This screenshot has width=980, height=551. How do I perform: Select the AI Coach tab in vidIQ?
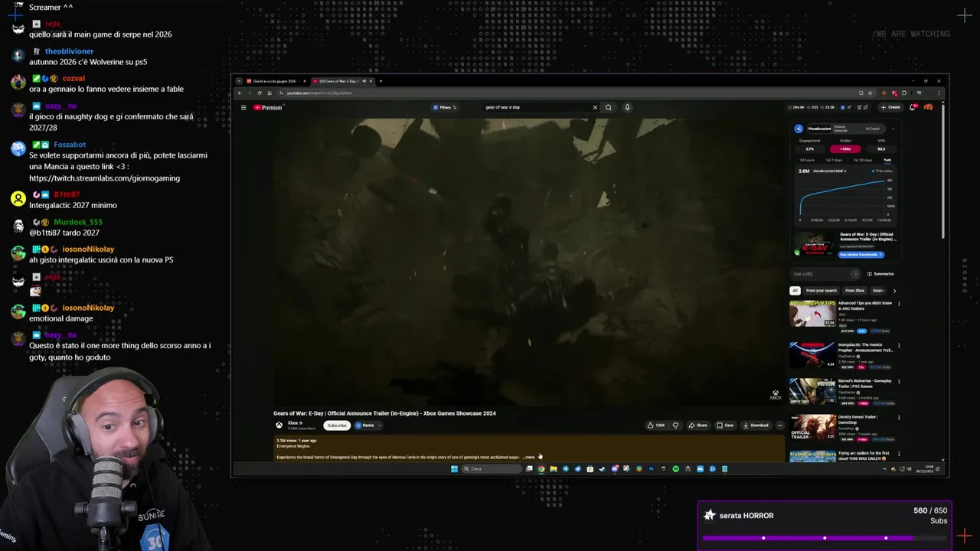pyautogui.click(x=872, y=129)
